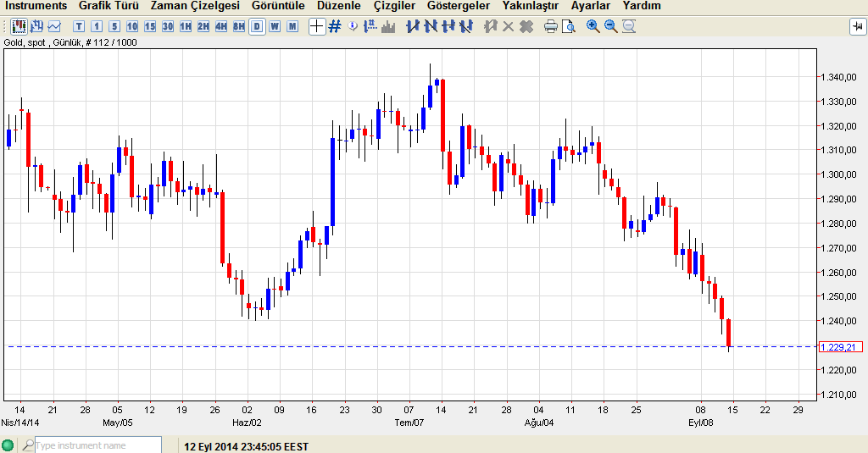868x453 pixels.
Task: Click the info balloon icon
Action: (353, 26)
